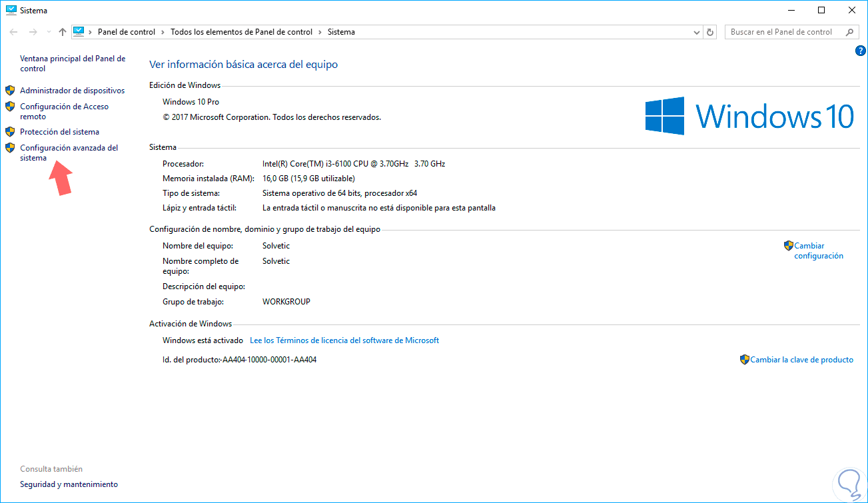Click 'Cambiar configuración' link
Viewport: 868px width, 503px height.
point(819,251)
